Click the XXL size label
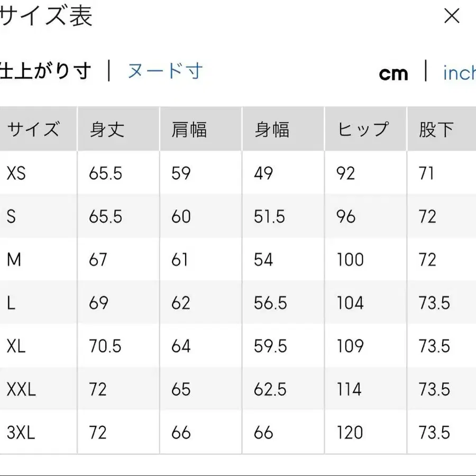This screenshot has width=476, height=476. coord(21,390)
